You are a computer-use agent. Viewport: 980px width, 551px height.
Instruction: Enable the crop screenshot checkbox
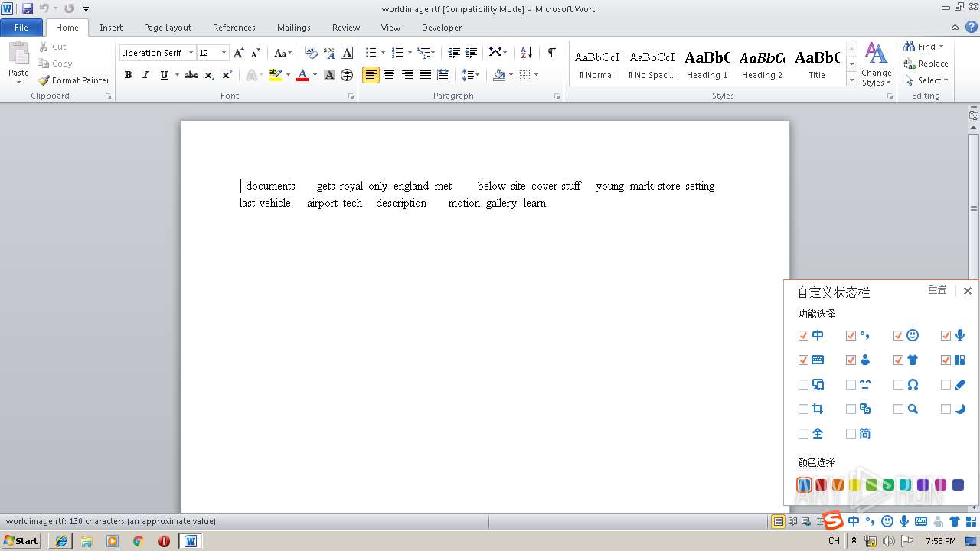(803, 409)
